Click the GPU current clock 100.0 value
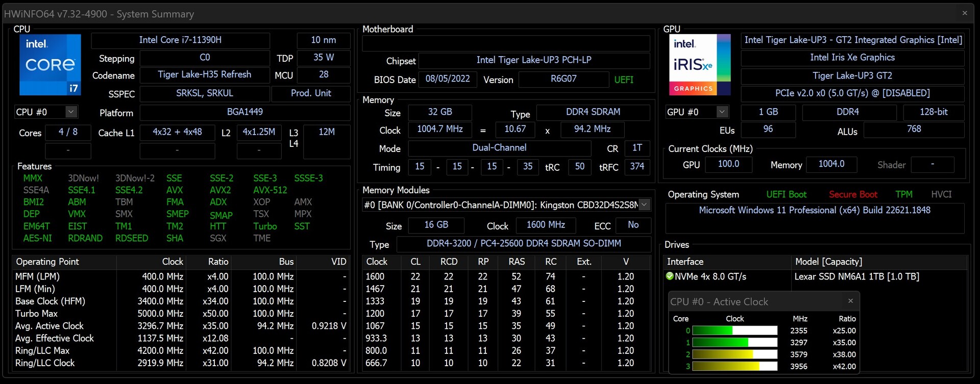This screenshot has width=980, height=384. (728, 164)
